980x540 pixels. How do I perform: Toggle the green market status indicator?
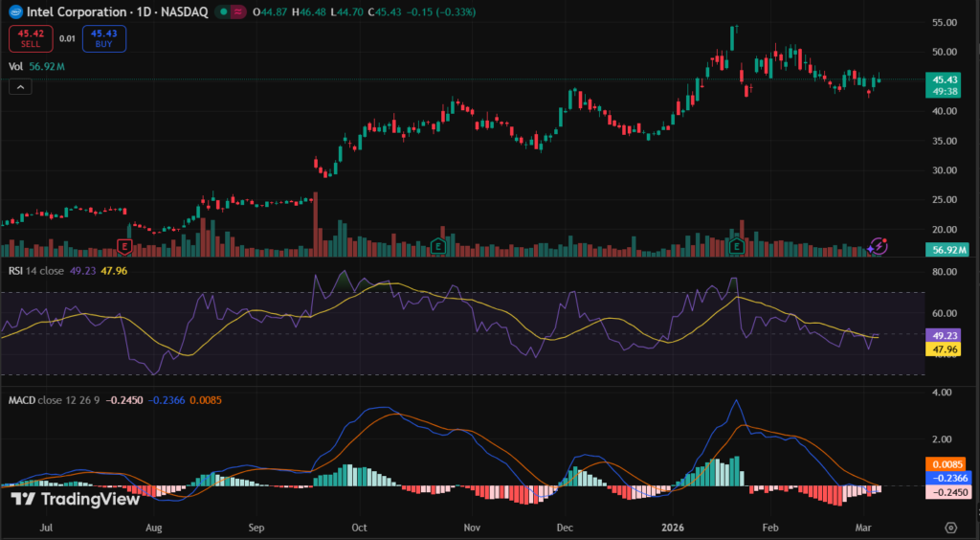(x=223, y=12)
